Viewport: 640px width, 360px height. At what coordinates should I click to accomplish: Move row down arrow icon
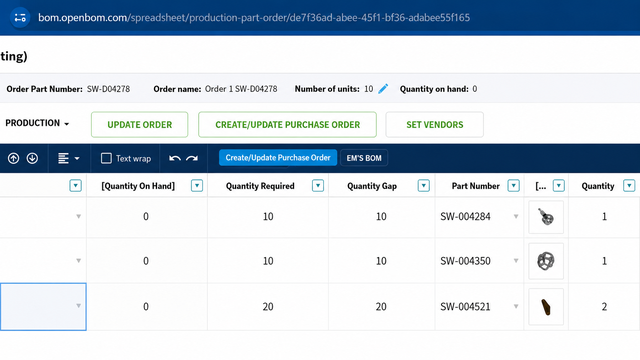coord(32,158)
